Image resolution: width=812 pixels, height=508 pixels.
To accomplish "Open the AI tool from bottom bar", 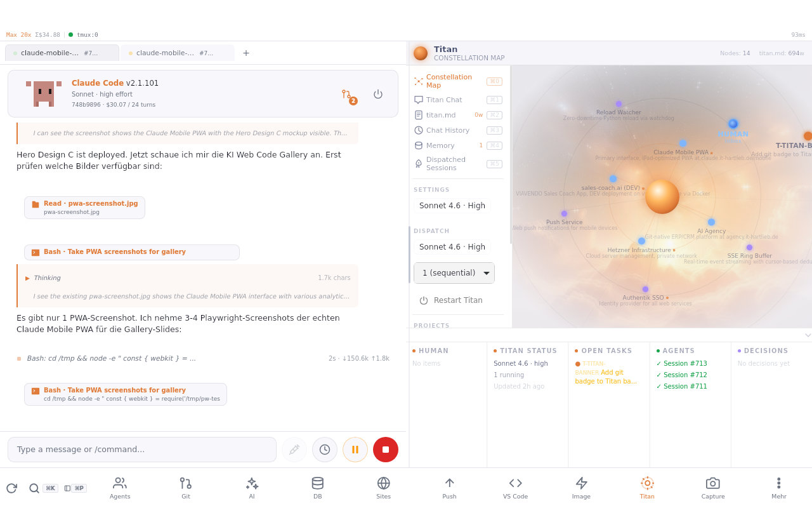I will 251,487.
